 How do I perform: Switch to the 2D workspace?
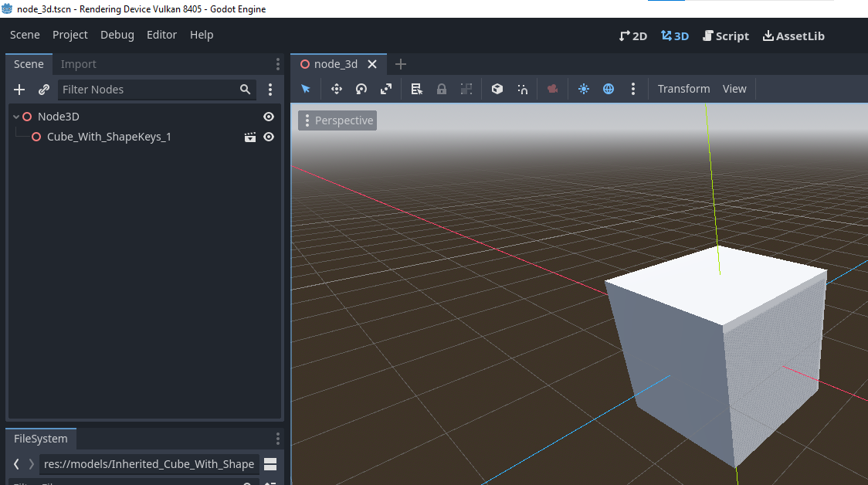tap(633, 36)
